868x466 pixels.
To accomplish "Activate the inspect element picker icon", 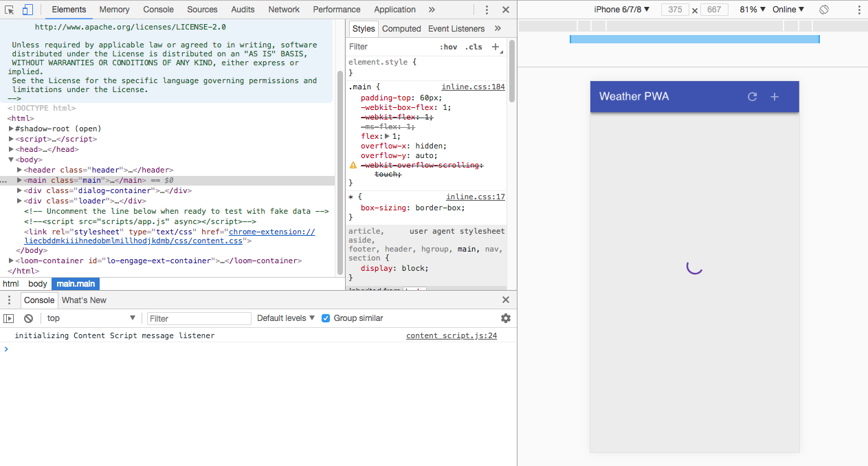I will pos(10,10).
